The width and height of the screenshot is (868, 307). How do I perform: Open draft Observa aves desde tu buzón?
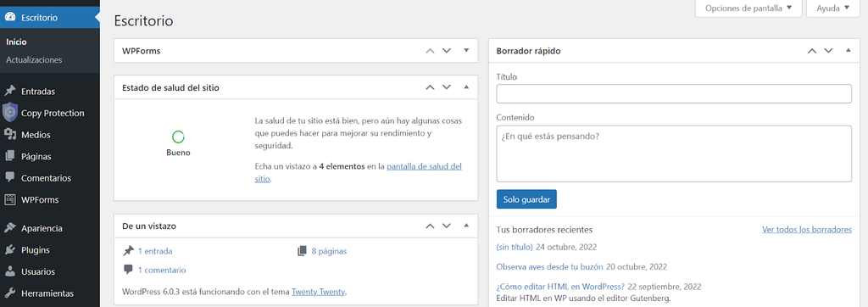549,266
